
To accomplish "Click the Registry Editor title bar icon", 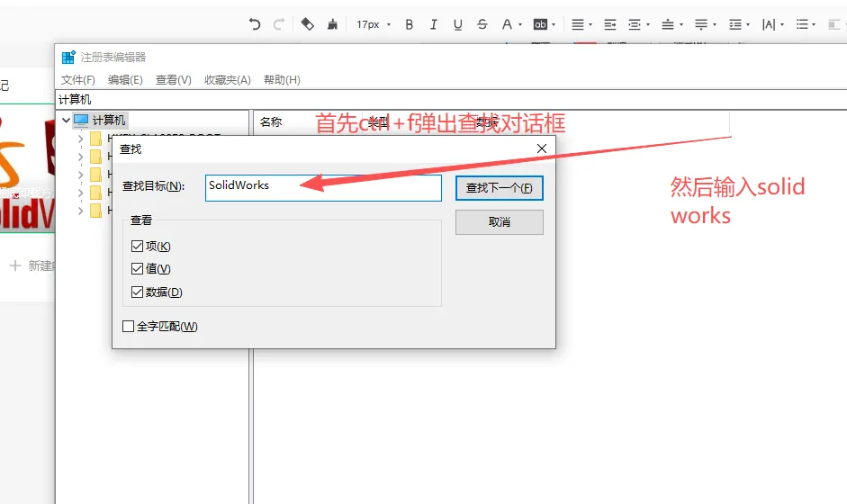I will pos(68,57).
